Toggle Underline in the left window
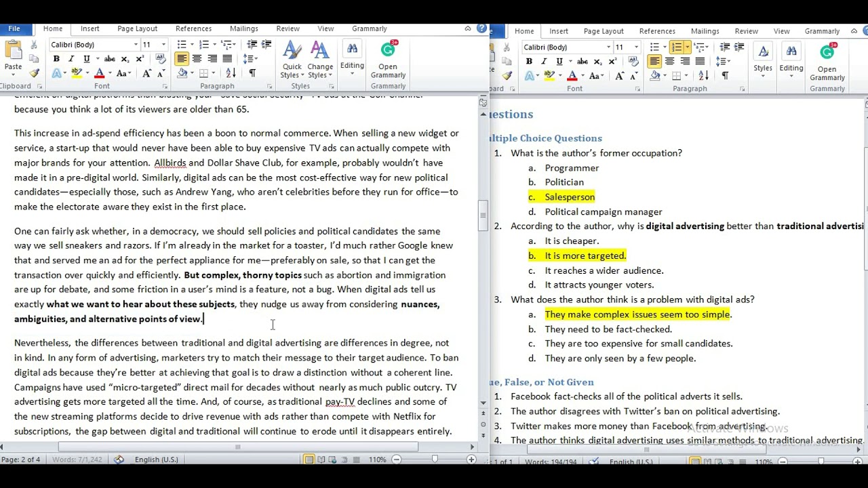Screen dimensions: 868x488 coord(86,59)
